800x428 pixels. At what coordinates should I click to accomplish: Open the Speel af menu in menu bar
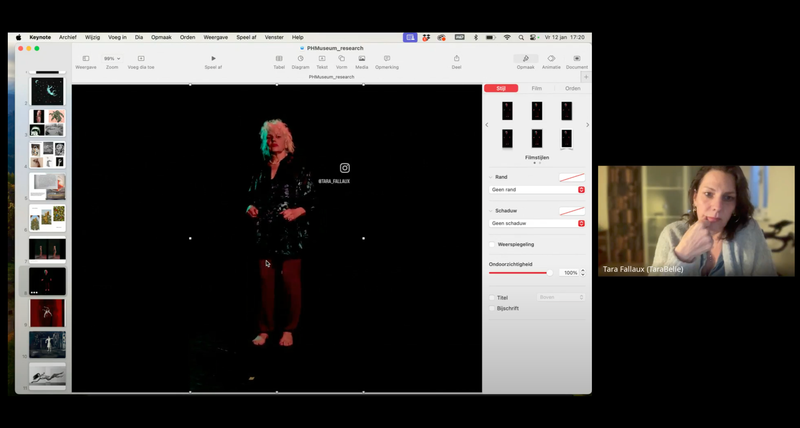tap(246, 37)
